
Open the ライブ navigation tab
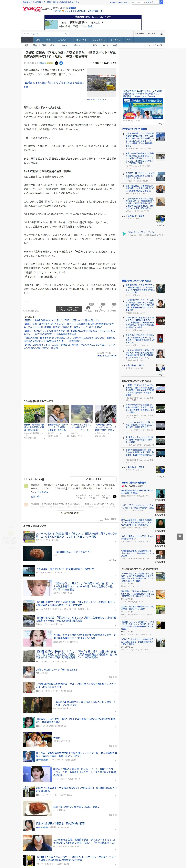[x=49, y=40]
